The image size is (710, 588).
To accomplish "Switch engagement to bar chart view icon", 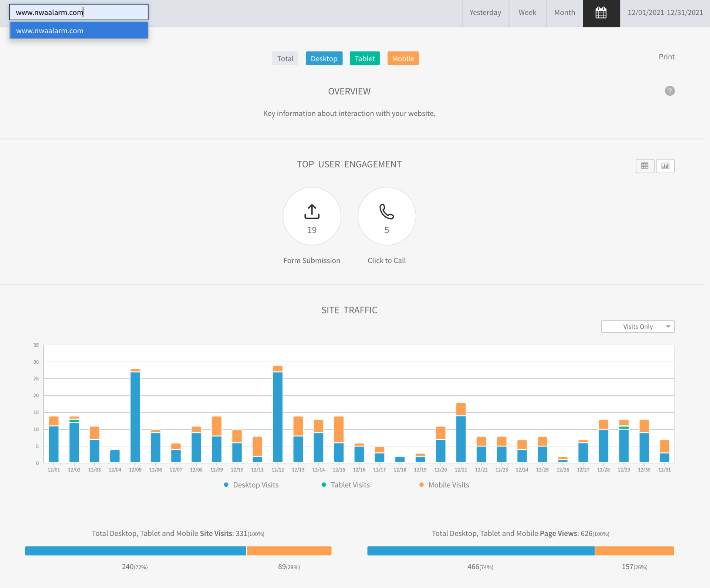I will (x=665, y=166).
